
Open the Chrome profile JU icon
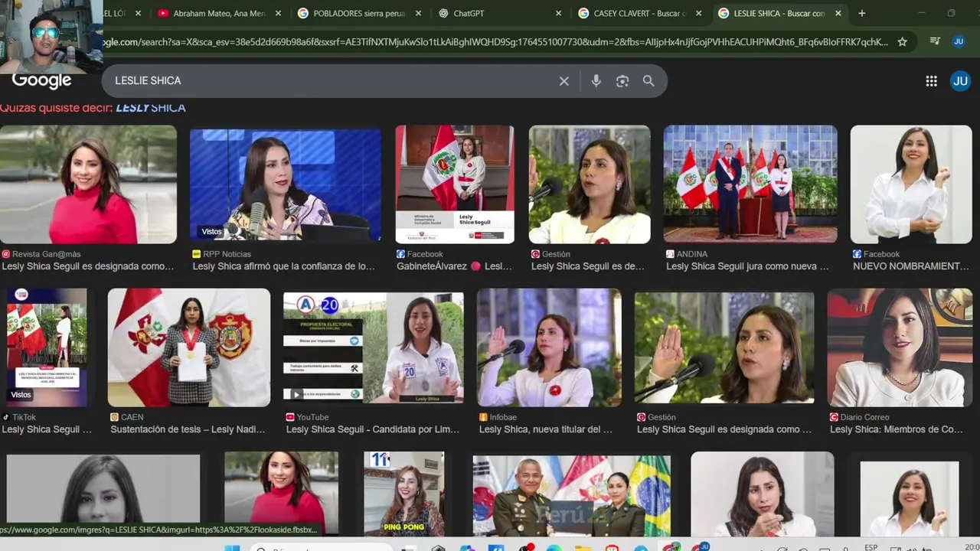(959, 41)
